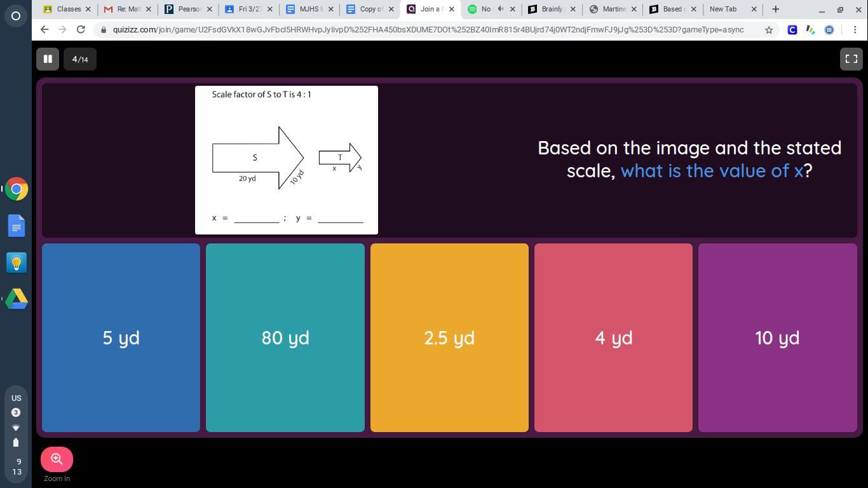Click the Zoom In magnifier button
The image size is (868, 488).
pos(57,459)
